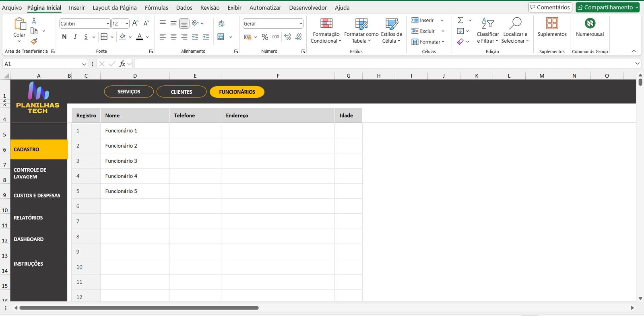Image resolution: width=644 pixels, height=316 pixels.
Task: Collapse the ribbon with the chevron
Action: pyautogui.click(x=634, y=51)
